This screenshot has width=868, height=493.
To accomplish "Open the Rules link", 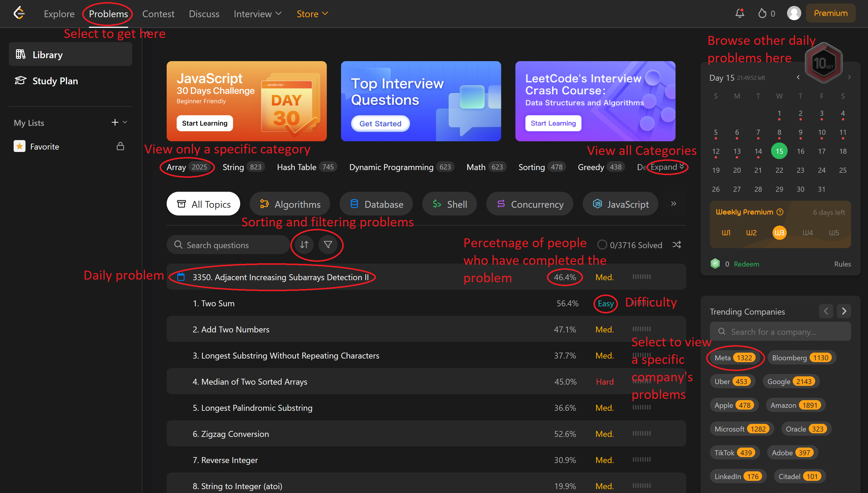I will 842,264.
